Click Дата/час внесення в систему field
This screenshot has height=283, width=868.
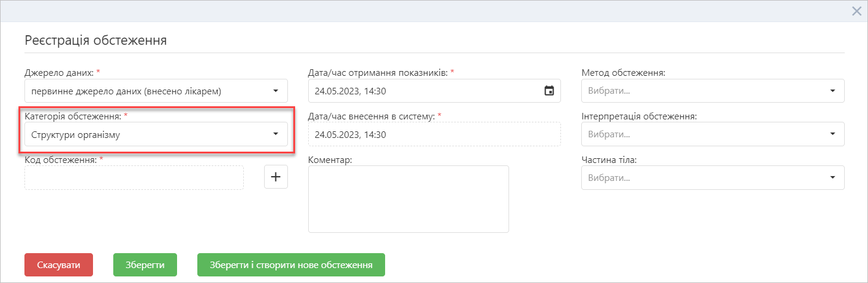tap(435, 134)
